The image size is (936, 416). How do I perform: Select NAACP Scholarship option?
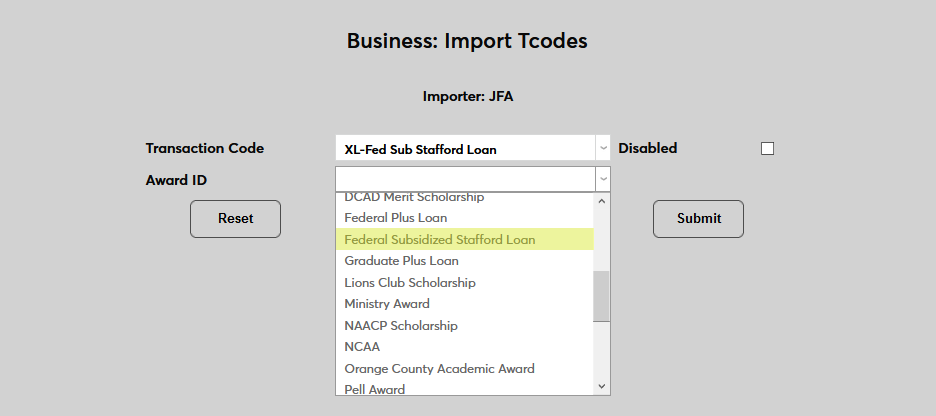(401, 326)
